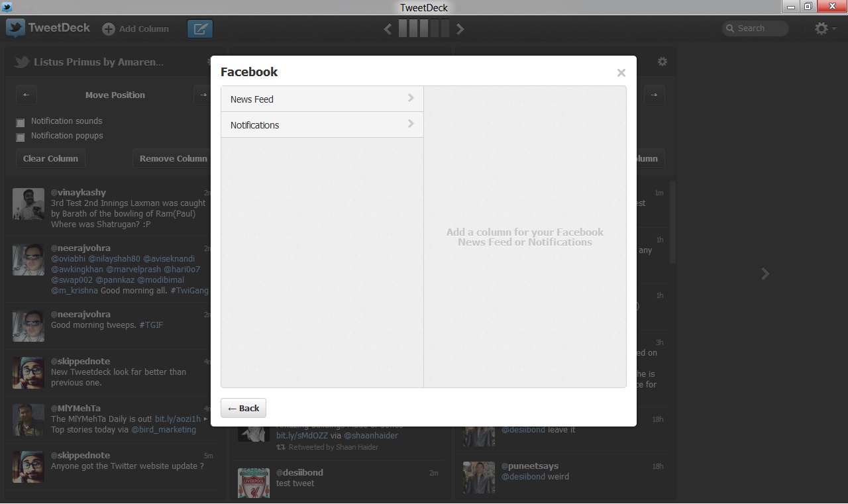Open bit.ly/aozi1h link in tweet
Image resolution: width=848 pixels, height=504 pixels.
(178, 419)
